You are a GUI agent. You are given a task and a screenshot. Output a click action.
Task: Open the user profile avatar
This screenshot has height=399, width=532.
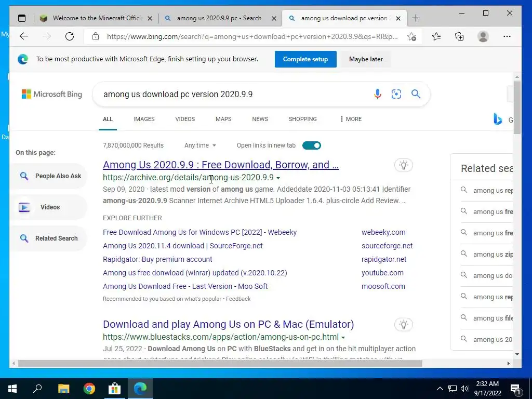(483, 36)
